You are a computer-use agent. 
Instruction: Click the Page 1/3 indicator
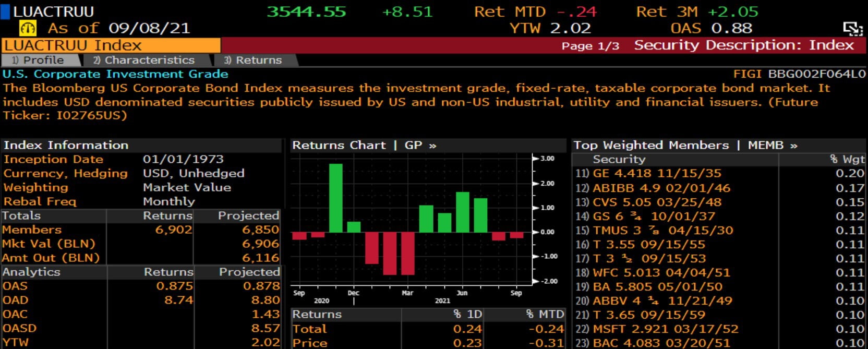coord(590,46)
